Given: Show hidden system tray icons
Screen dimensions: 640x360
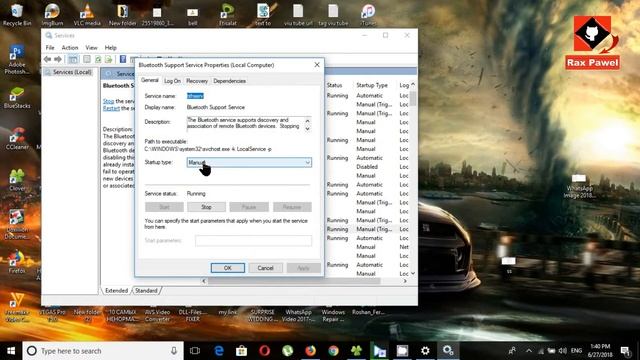Looking at the screenshot, I should tap(529, 351).
